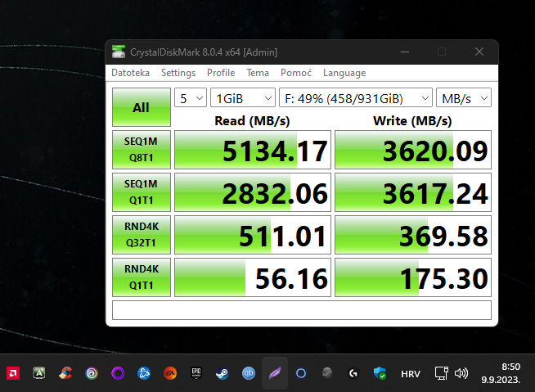Open the volume speaker tray icon
The image size is (535, 392).
click(x=461, y=373)
